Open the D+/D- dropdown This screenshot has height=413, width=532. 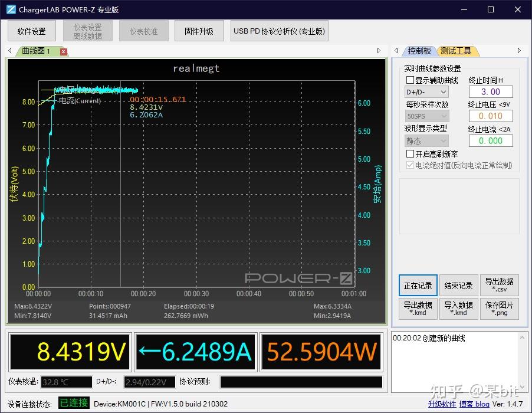point(426,91)
